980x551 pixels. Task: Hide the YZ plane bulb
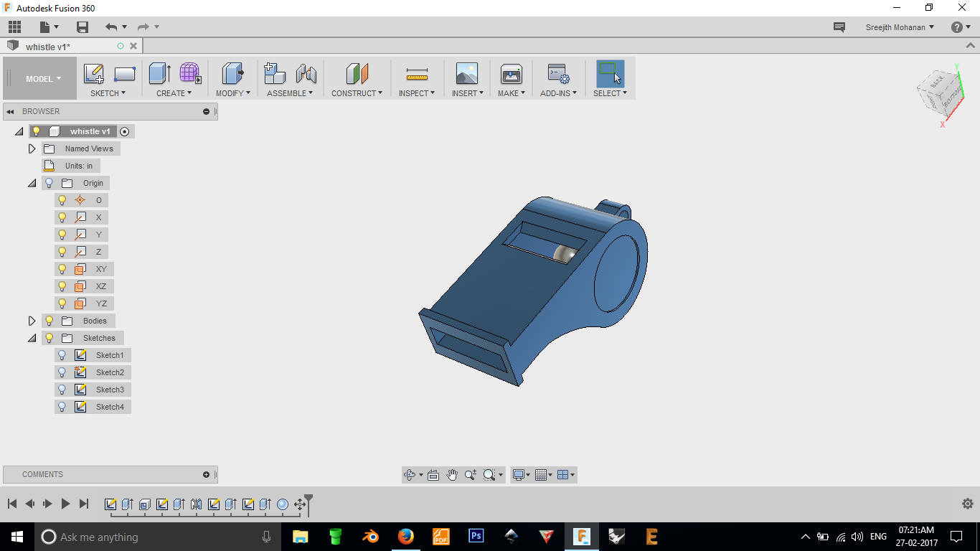(62, 303)
